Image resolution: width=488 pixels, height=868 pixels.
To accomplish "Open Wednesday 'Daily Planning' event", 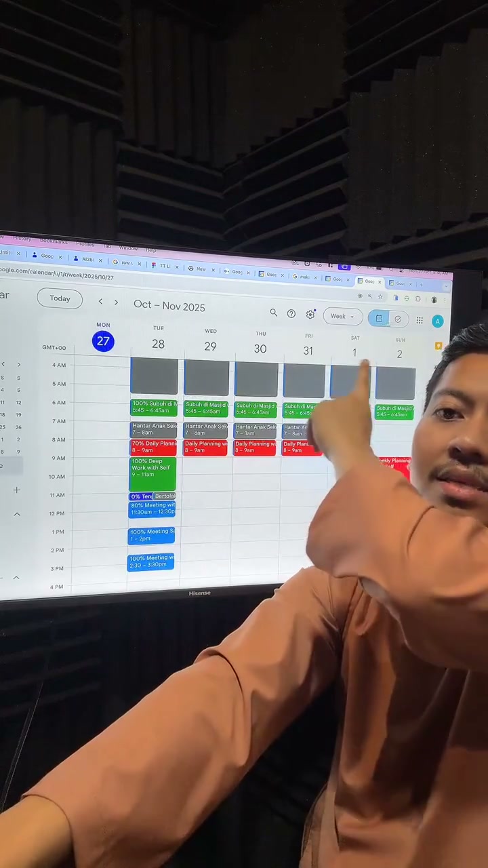I will tap(205, 448).
